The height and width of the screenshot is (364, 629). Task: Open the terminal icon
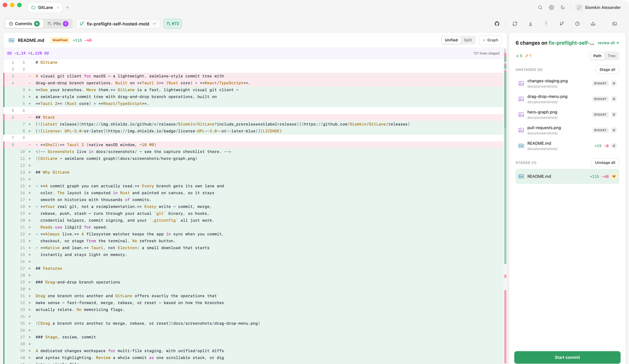[614, 24]
